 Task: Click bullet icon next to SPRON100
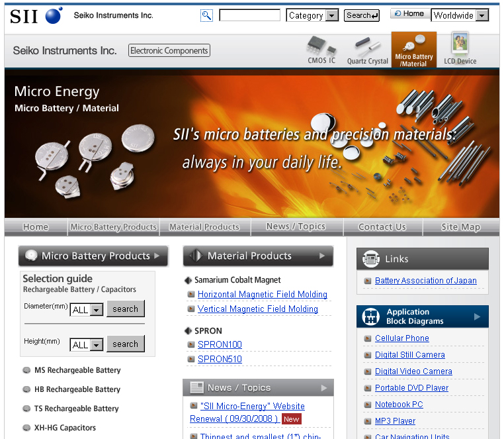click(x=191, y=345)
